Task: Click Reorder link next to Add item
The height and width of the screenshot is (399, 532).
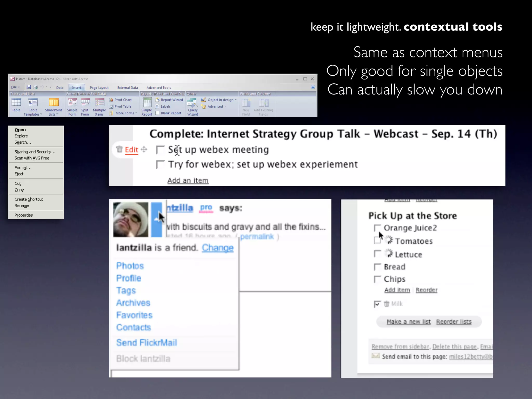Action: (427, 290)
